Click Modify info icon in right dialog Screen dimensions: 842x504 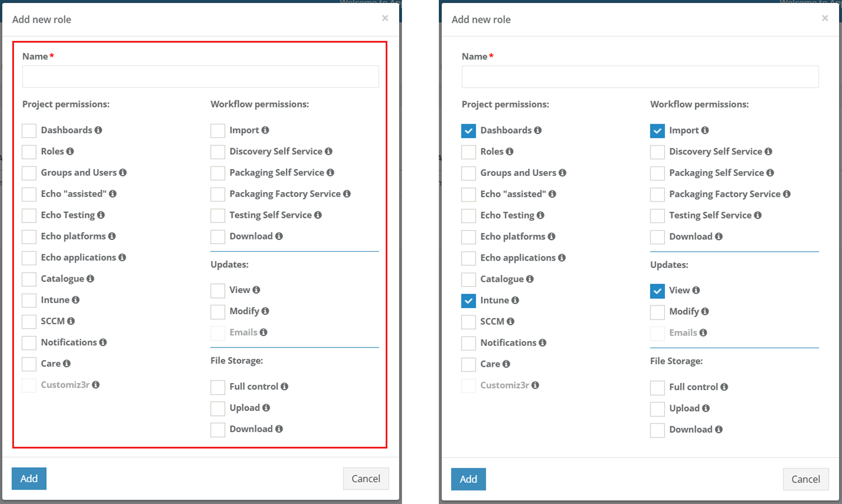705,312
